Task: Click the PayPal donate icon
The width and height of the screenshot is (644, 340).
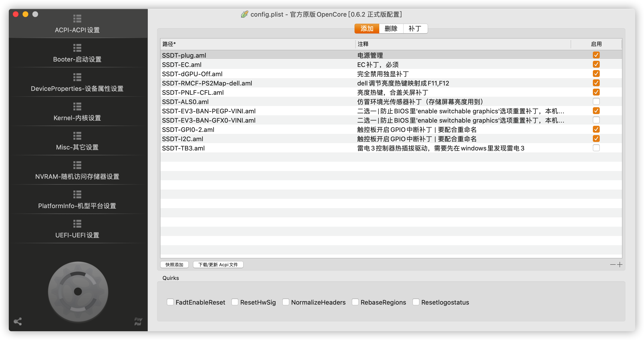Action: point(138,321)
